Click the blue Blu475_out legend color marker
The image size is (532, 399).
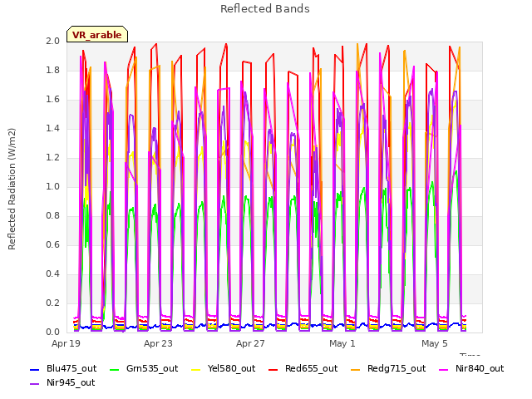[x=35, y=370]
